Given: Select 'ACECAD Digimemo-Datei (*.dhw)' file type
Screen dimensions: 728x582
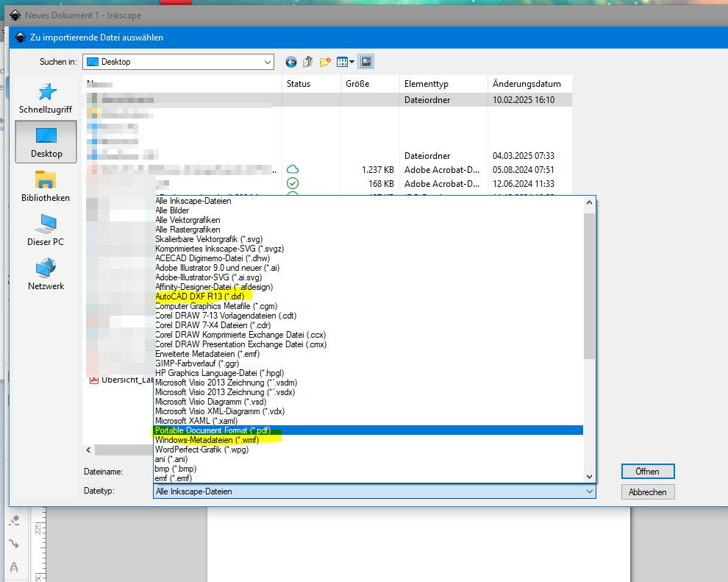Looking at the screenshot, I should tap(213, 258).
